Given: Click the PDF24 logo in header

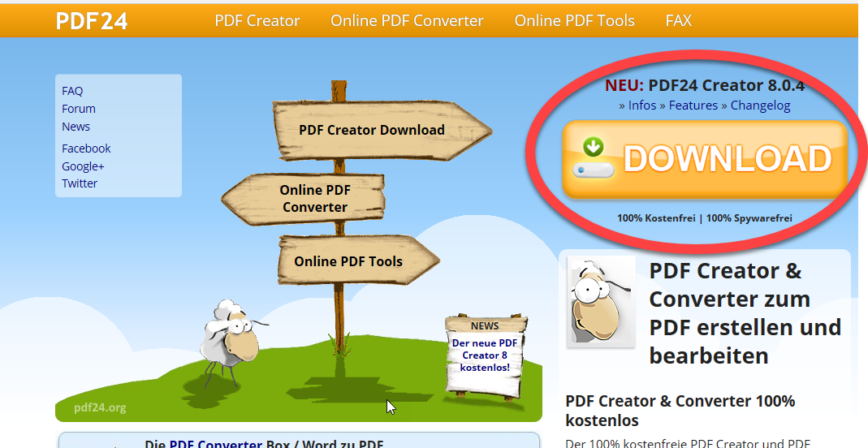Looking at the screenshot, I should pyautogui.click(x=92, y=21).
